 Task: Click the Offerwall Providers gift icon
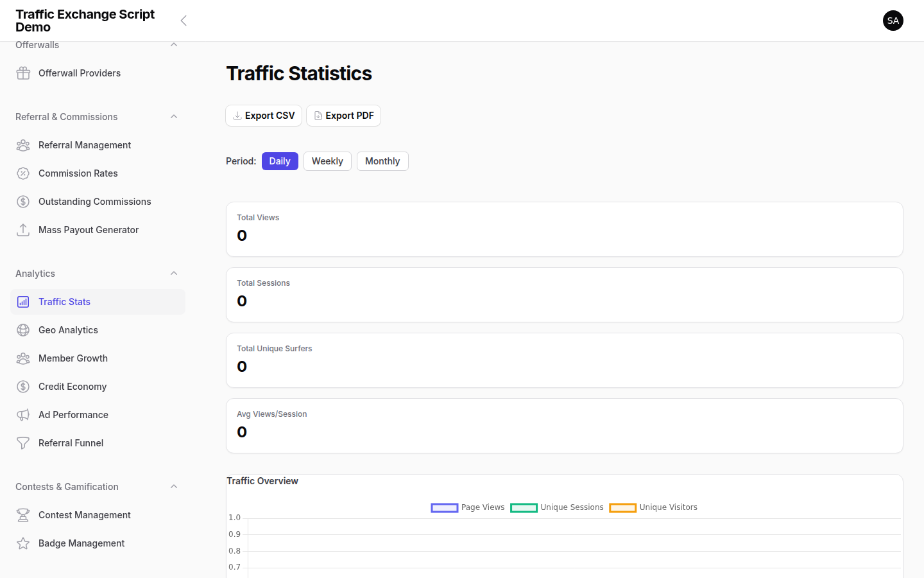pos(23,73)
